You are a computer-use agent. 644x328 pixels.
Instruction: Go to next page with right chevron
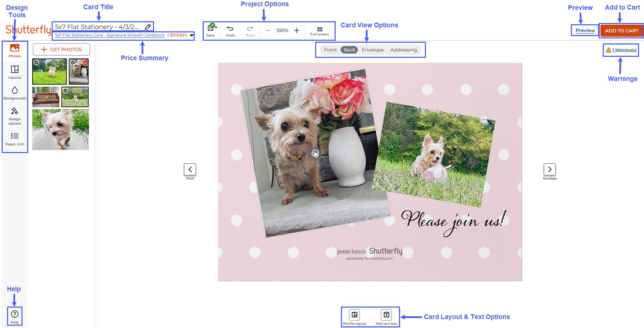[x=550, y=170]
